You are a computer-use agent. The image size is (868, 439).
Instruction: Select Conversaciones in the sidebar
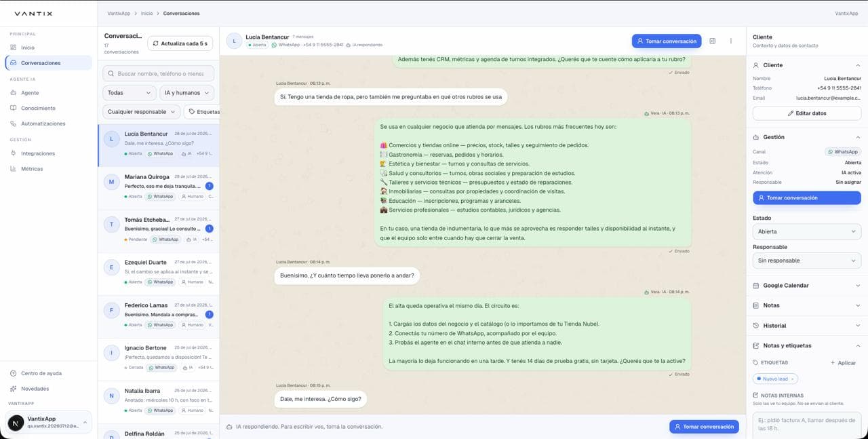coord(47,63)
